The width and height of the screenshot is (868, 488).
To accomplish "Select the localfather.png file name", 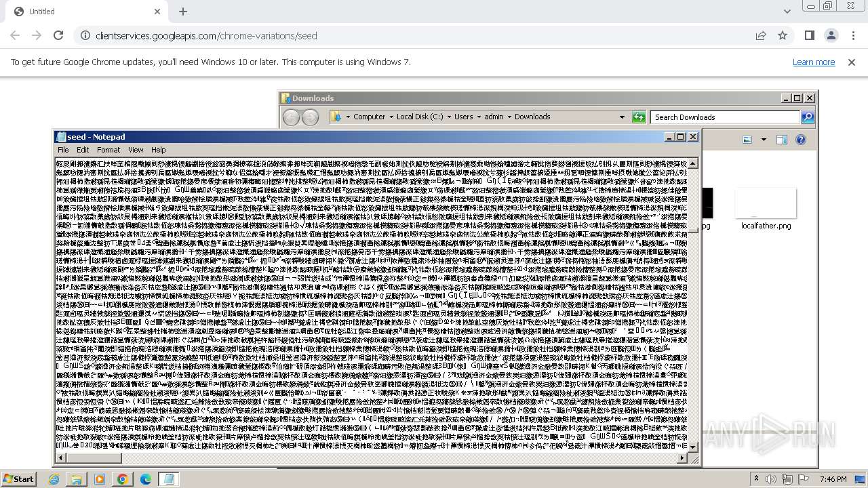I will pos(766,226).
